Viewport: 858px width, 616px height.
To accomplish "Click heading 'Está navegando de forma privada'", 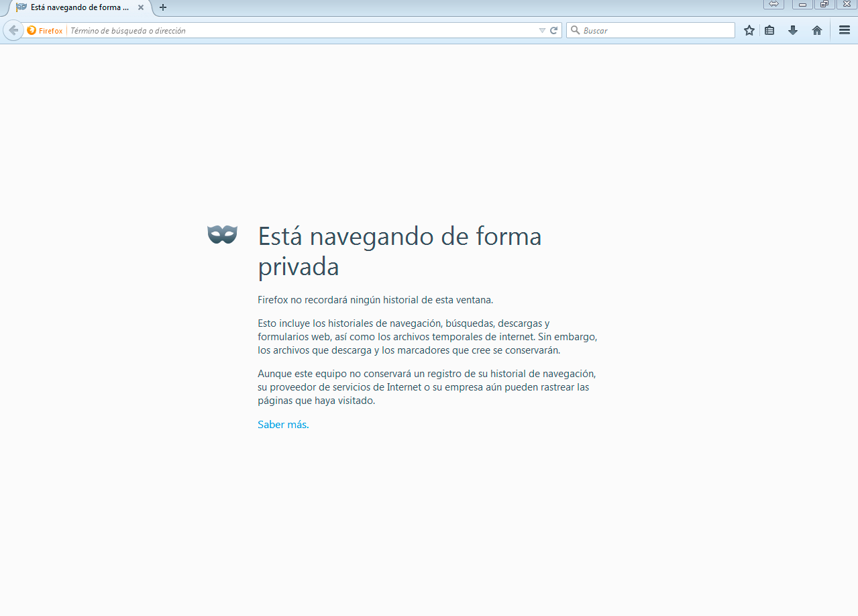I will coord(399,251).
